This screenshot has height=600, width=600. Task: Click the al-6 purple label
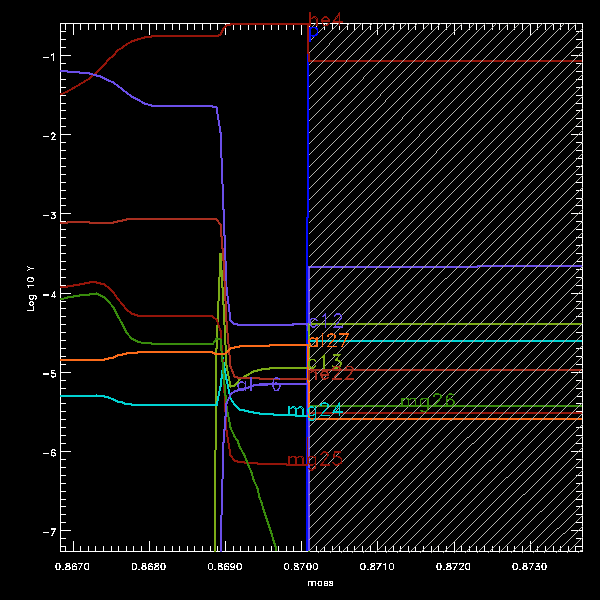click(258, 385)
